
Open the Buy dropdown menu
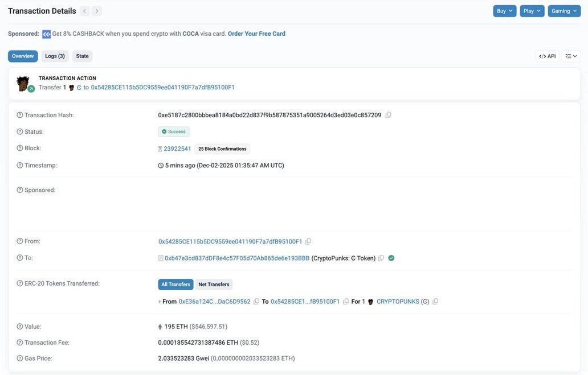coord(504,11)
